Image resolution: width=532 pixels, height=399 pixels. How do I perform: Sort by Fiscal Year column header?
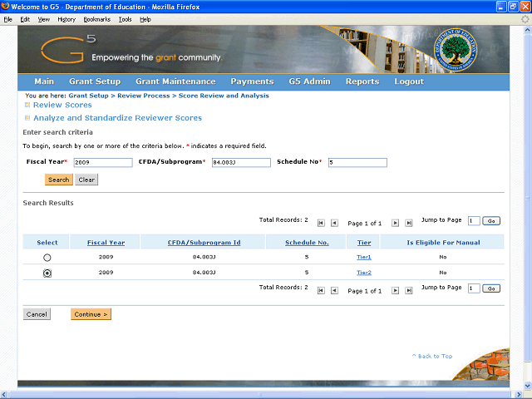point(106,243)
